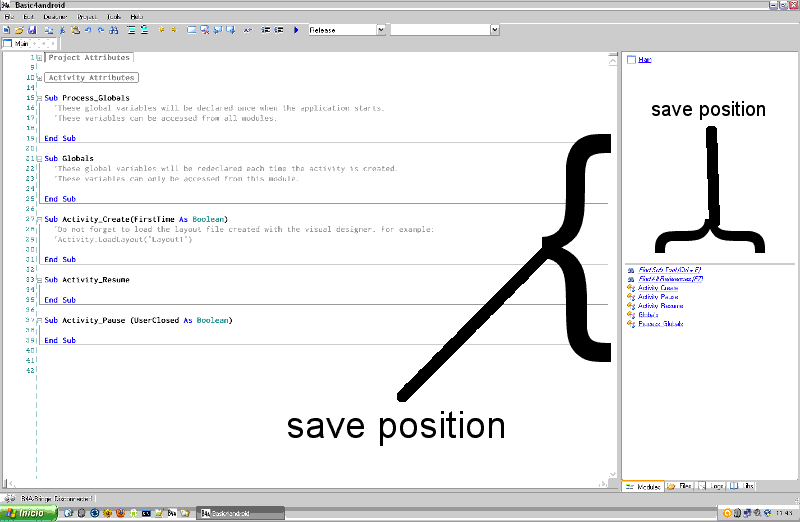
Task: Collapse the Sub Activity_Create block
Action: tap(39, 219)
